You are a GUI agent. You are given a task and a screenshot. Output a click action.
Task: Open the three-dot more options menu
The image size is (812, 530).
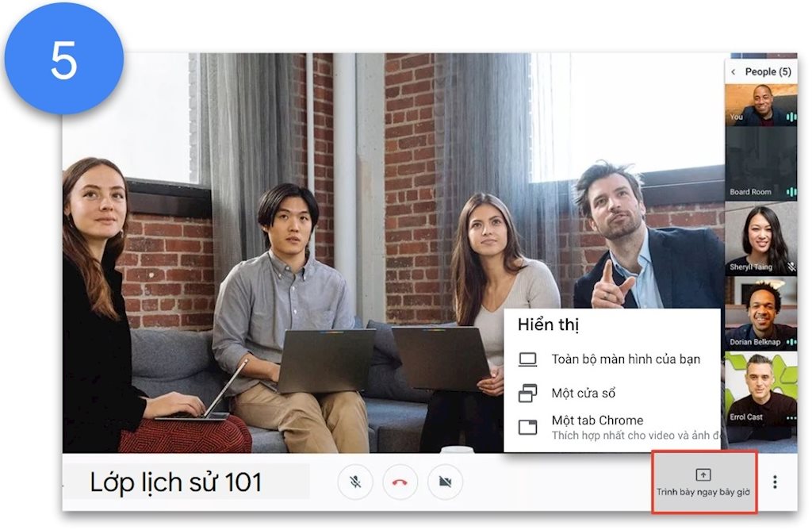point(775,482)
